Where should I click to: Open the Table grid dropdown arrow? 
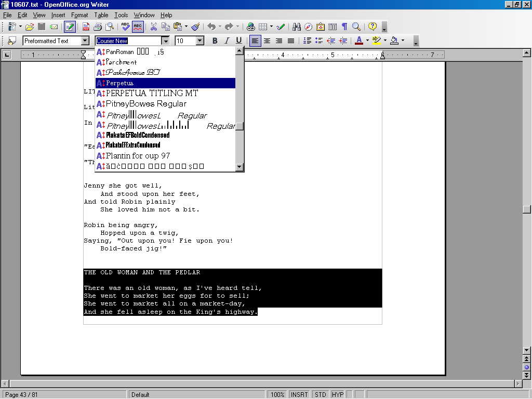tap(271, 26)
